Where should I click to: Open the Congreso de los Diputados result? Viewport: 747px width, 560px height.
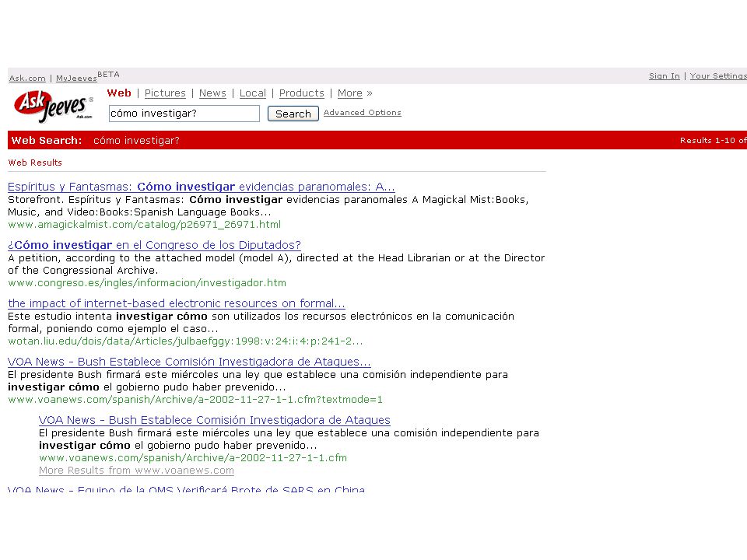coord(154,245)
